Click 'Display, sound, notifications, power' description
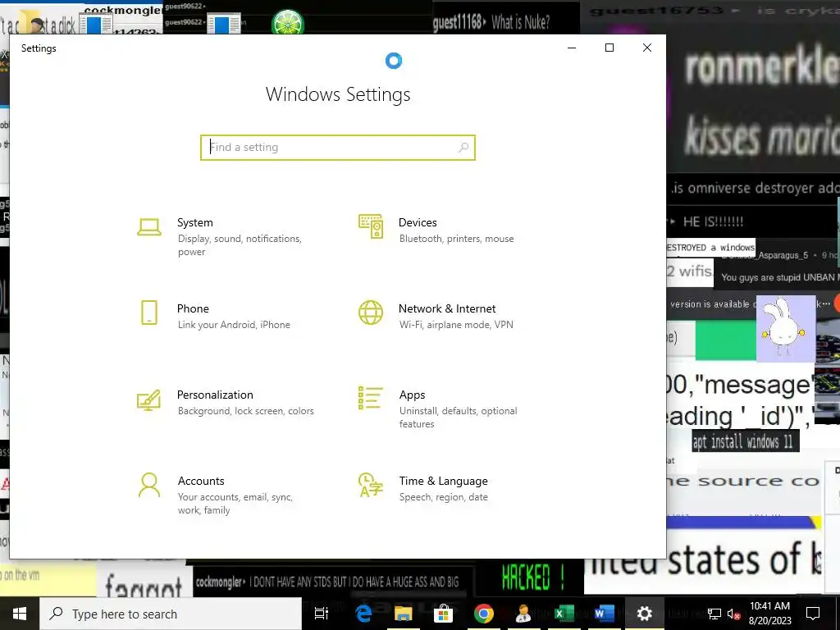 pyautogui.click(x=240, y=244)
